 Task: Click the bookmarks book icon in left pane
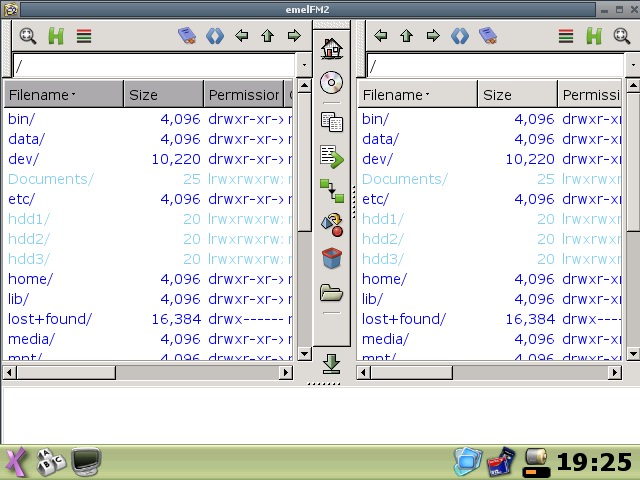(x=187, y=36)
